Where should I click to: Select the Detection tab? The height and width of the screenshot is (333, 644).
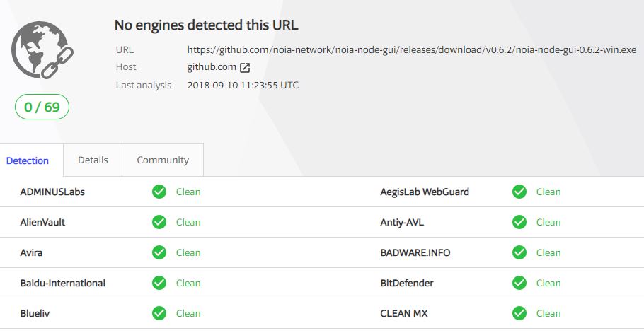point(28,160)
